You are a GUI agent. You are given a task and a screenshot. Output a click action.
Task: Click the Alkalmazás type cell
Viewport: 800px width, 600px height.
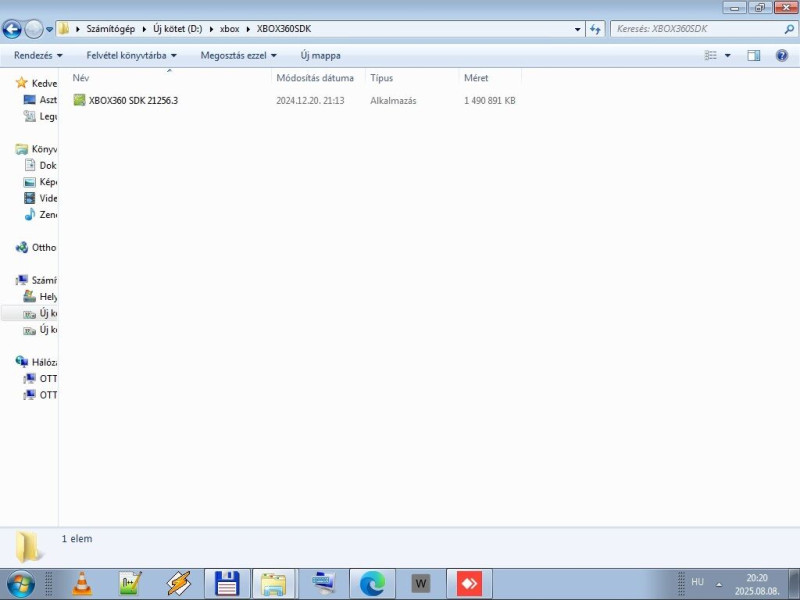[x=393, y=101]
